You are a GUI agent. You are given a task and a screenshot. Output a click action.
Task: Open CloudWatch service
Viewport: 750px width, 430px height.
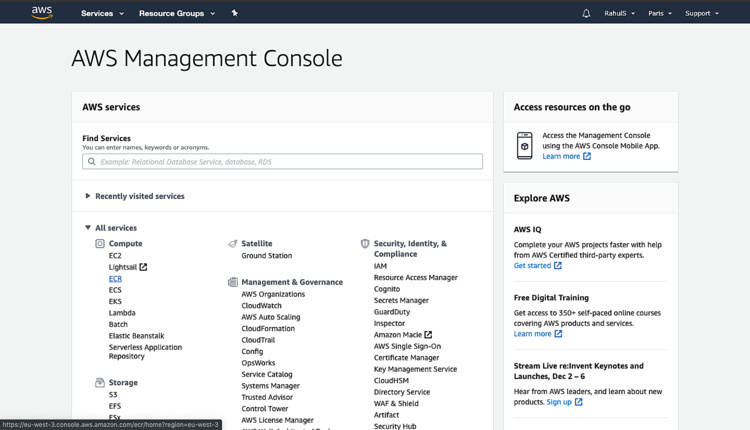click(x=261, y=306)
